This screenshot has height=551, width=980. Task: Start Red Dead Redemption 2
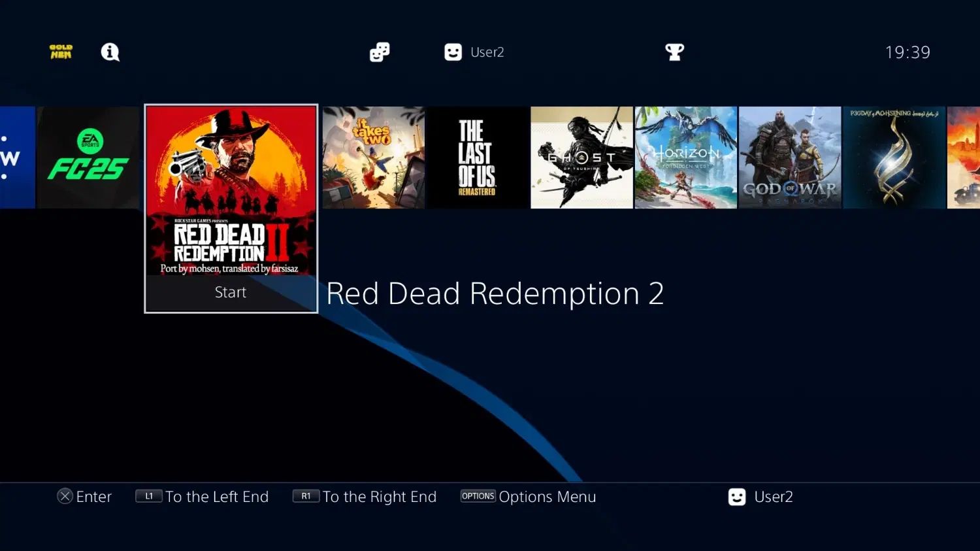click(231, 292)
